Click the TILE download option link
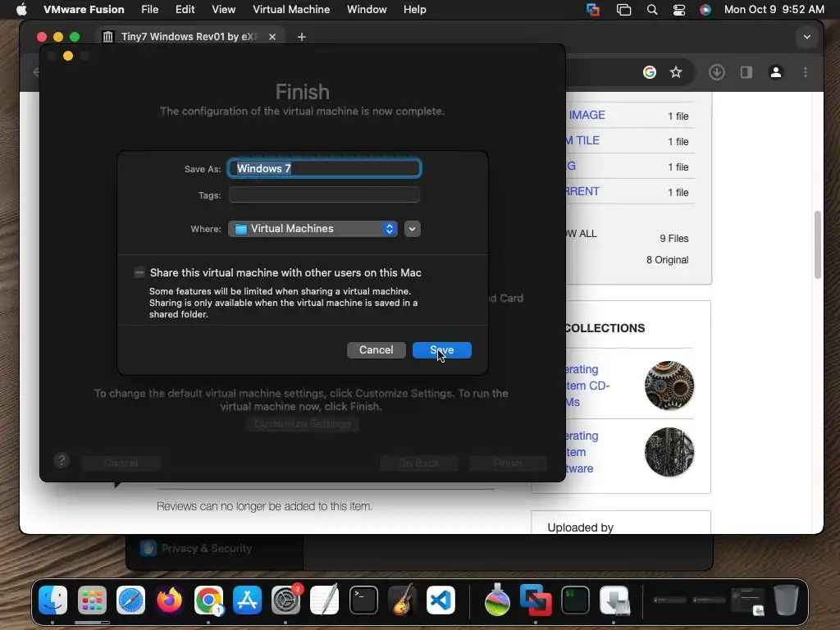Screen dimensions: 840x630 point(583,140)
